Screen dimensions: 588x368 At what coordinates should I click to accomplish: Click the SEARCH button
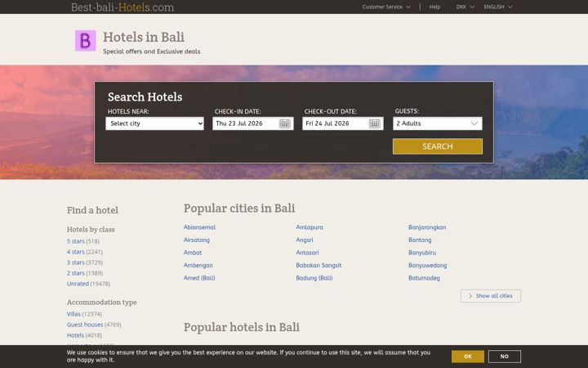(x=438, y=146)
